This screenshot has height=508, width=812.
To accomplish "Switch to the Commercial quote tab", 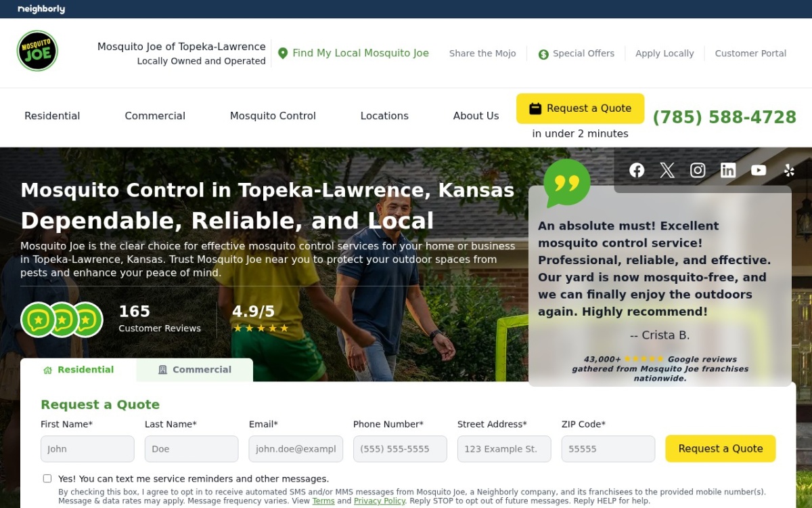I will [195, 370].
